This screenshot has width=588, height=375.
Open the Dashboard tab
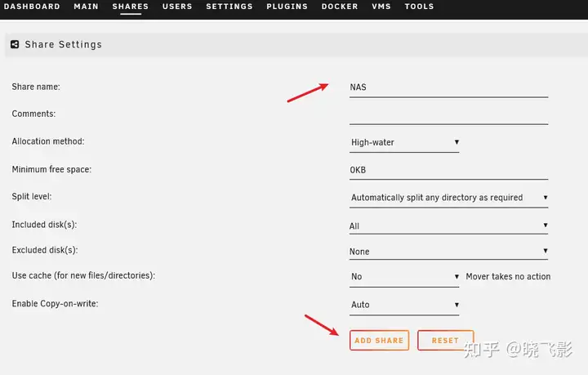32,7
